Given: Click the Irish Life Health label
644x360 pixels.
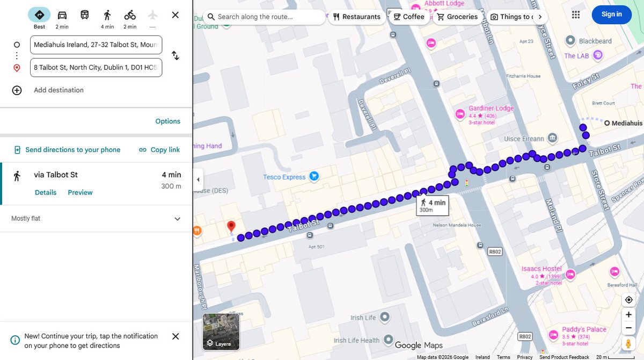Looking at the screenshot, I should coord(356,341).
